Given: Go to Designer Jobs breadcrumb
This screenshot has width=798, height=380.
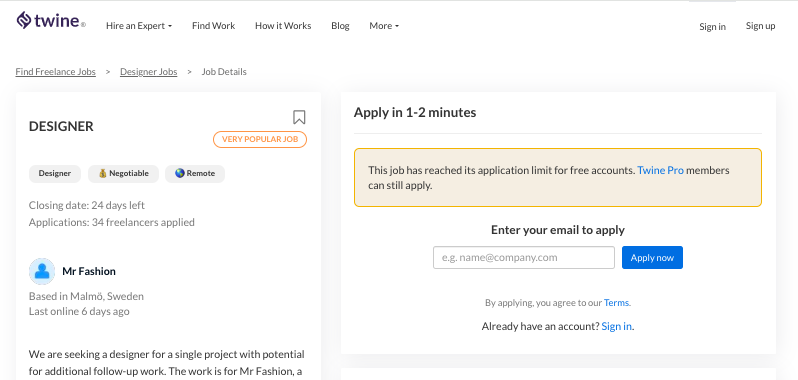Looking at the screenshot, I should (149, 72).
